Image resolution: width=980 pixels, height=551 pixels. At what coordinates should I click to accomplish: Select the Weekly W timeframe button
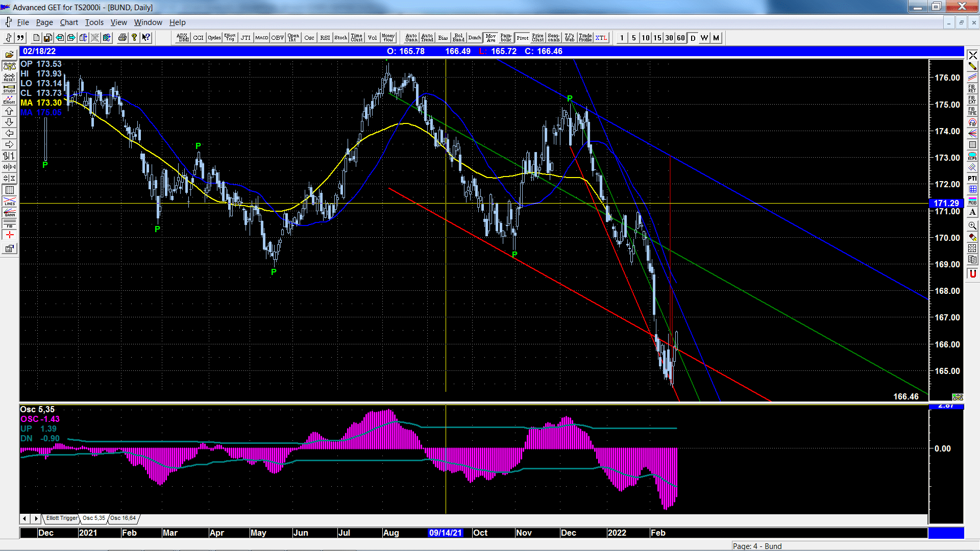pyautogui.click(x=704, y=38)
